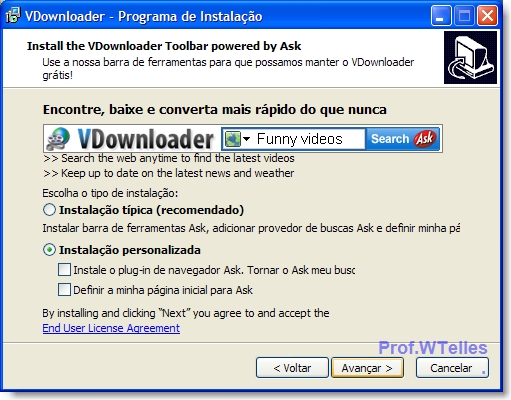Screen dimensions: 511x400
Task: Click 'Encontre, baixe e converta' heading
Action: tap(215, 109)
